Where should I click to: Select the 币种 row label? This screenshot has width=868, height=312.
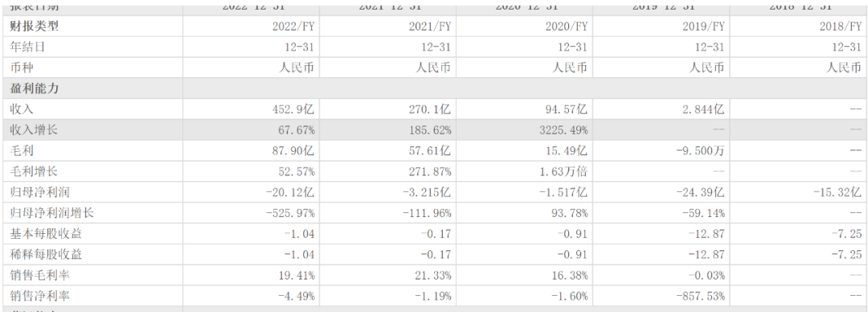tap(22, 68)
